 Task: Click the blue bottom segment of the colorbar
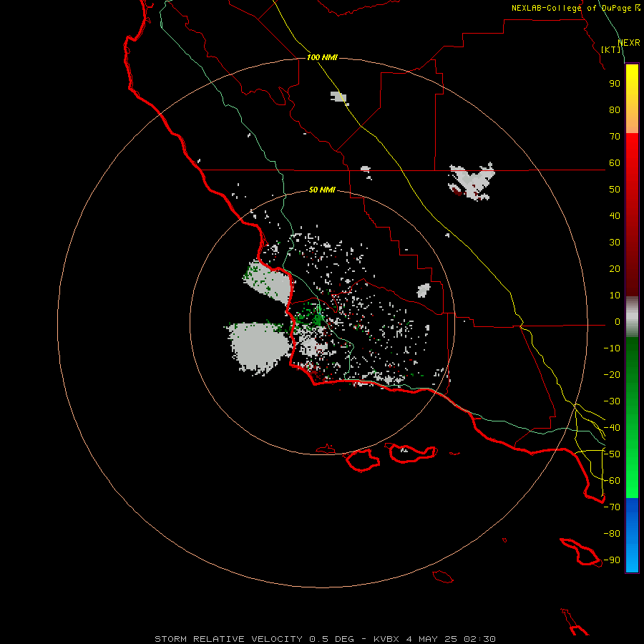pyautogui.click(x=632, y=535)
